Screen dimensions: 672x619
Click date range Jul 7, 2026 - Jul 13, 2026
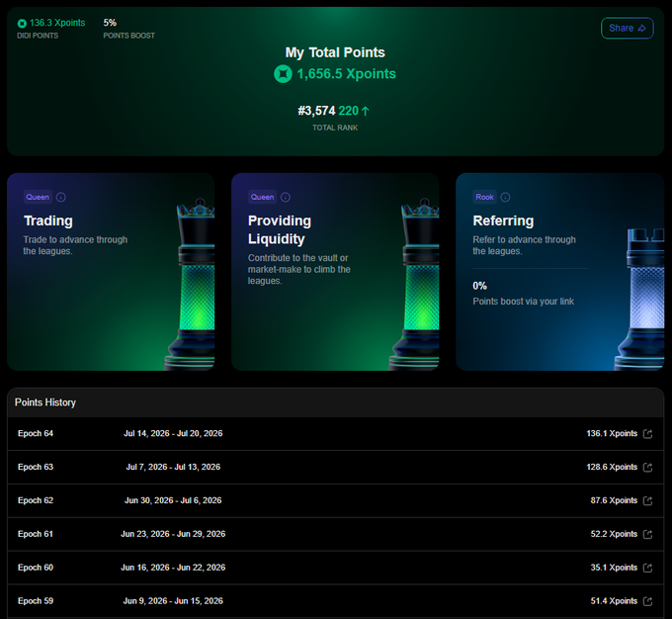[x=173, y=467]
